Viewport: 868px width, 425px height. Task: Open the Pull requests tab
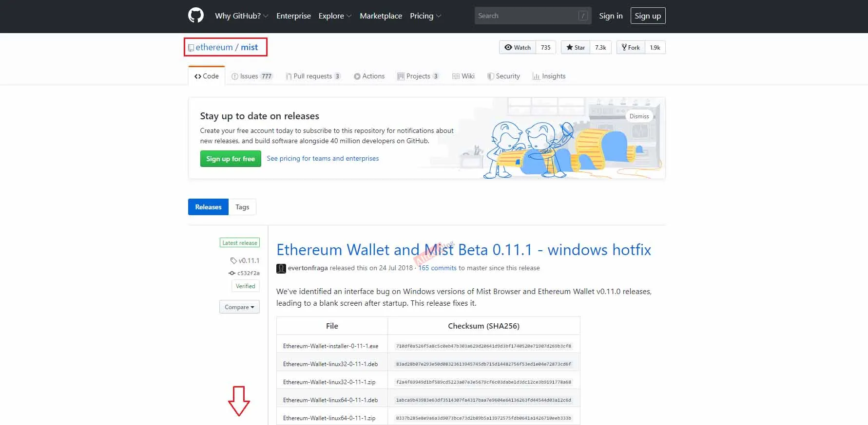click(x=313, y=76)
